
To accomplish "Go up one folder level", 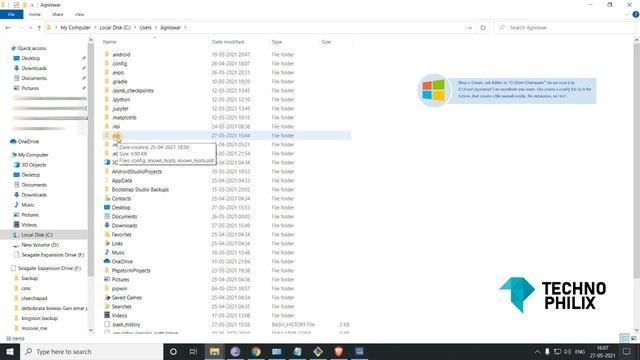I will pyautogui.click(x=39, y=28).
